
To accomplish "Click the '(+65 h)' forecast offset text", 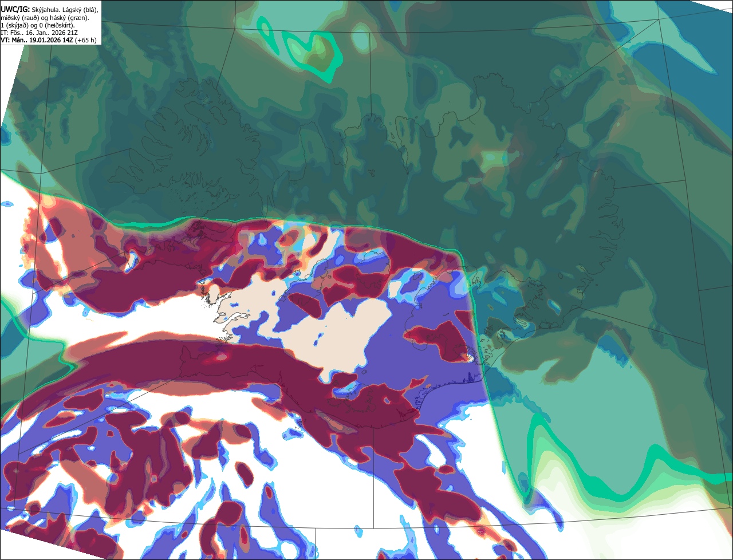I will click(85, 40).
